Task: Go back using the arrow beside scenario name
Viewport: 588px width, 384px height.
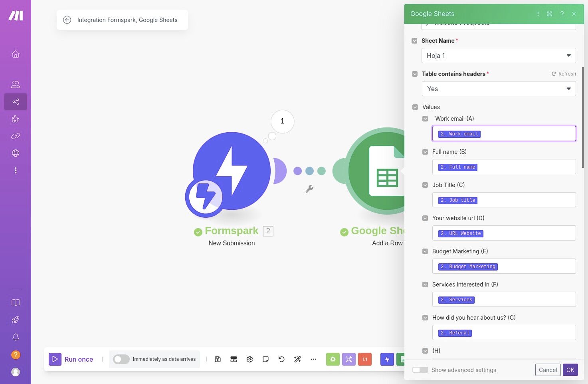Action: click(67, 20)
